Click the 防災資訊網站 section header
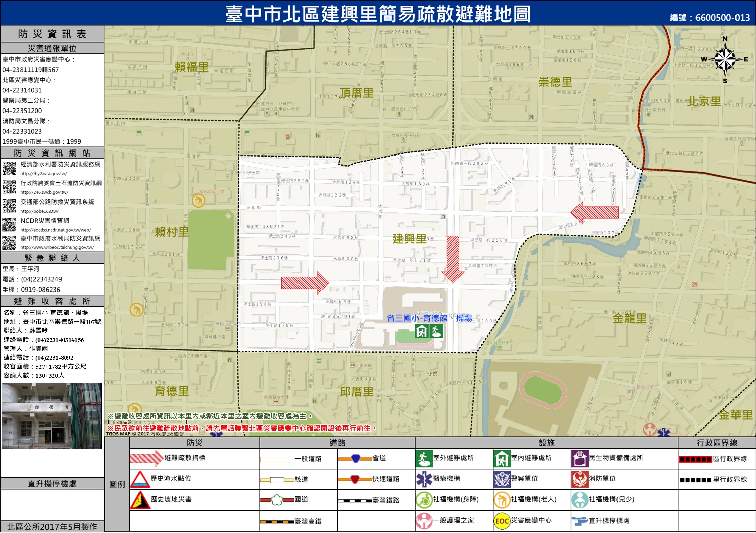Image resolution: width=756 pixels, height=533 pixels. point(52,153)
